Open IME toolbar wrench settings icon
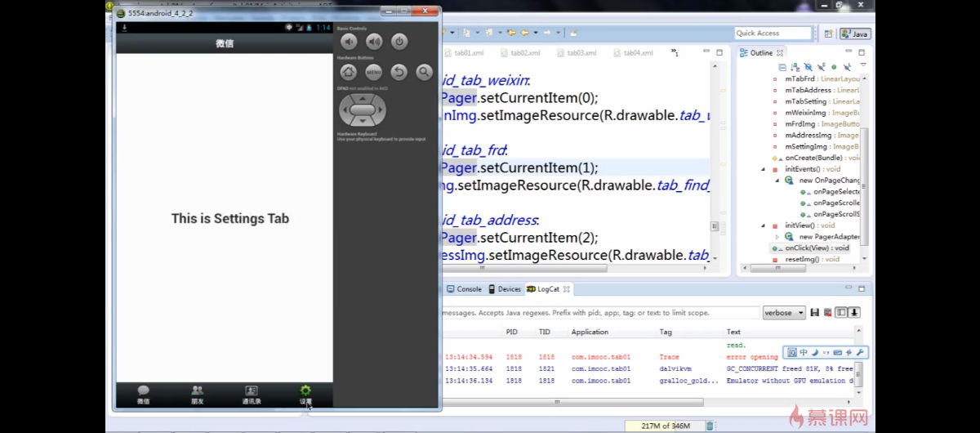This screenshot has width=980, height=433. point(860,352)
